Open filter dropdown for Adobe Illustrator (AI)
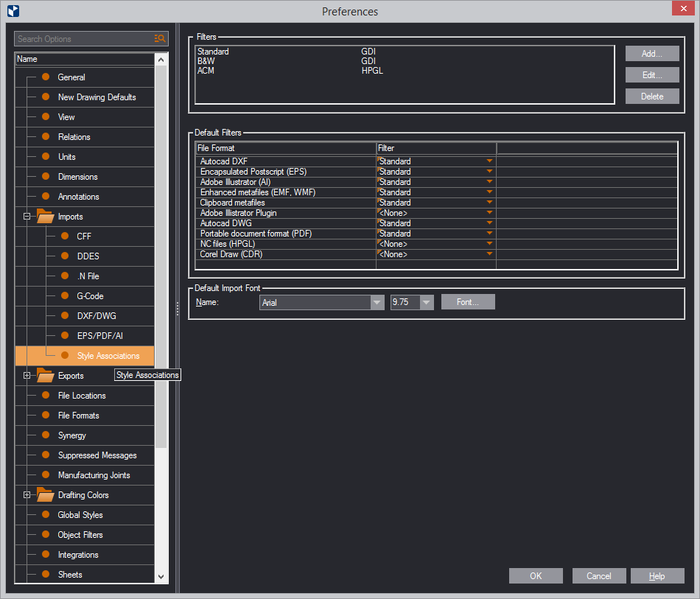 pyautogui.click(x=489, y=182)
